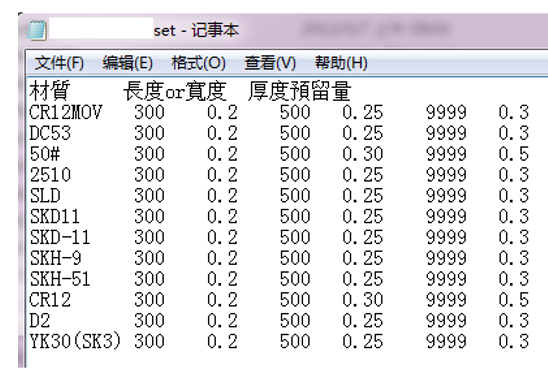Click 500 in the 2510 row
Viewport: 548px width, 382px height.
pyautogui.click(x=295, y=175)
